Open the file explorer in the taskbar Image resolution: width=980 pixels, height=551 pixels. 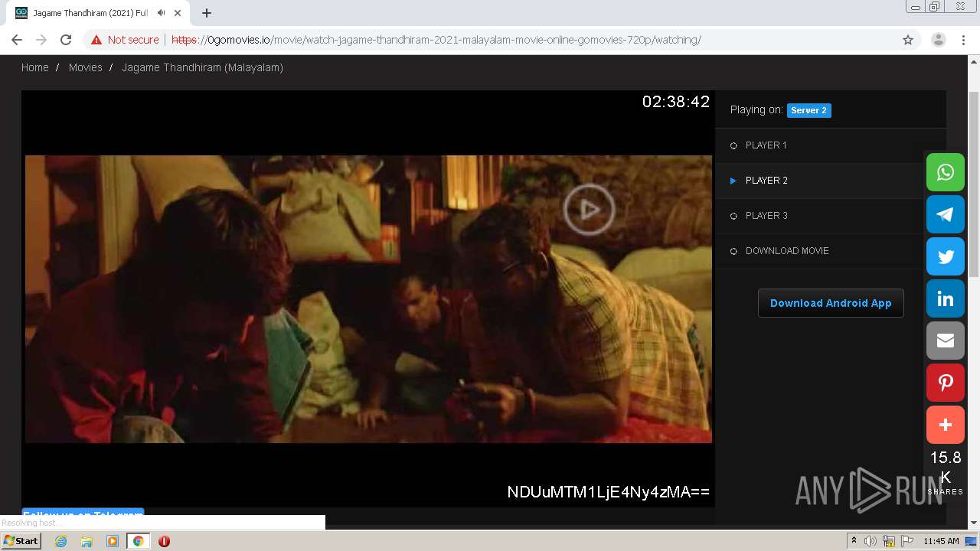(87, 541)
